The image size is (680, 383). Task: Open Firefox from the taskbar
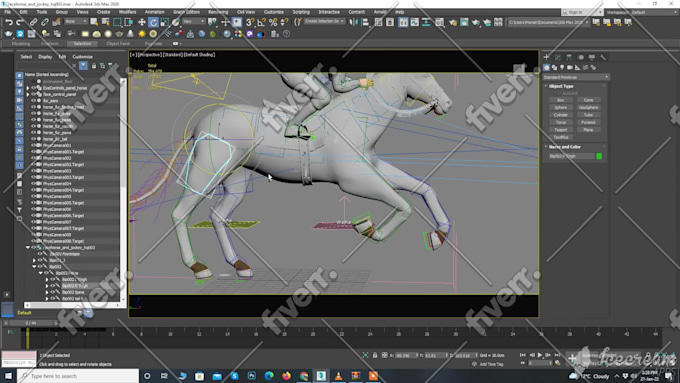click(286, 376)
